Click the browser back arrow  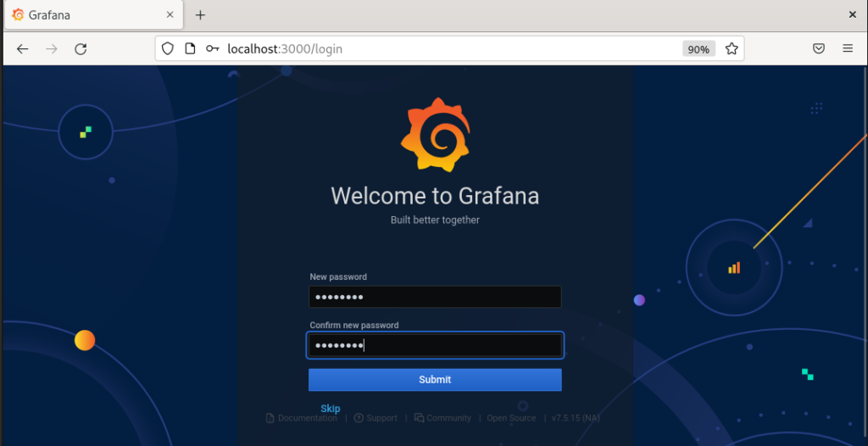click(x=22, y=49)
